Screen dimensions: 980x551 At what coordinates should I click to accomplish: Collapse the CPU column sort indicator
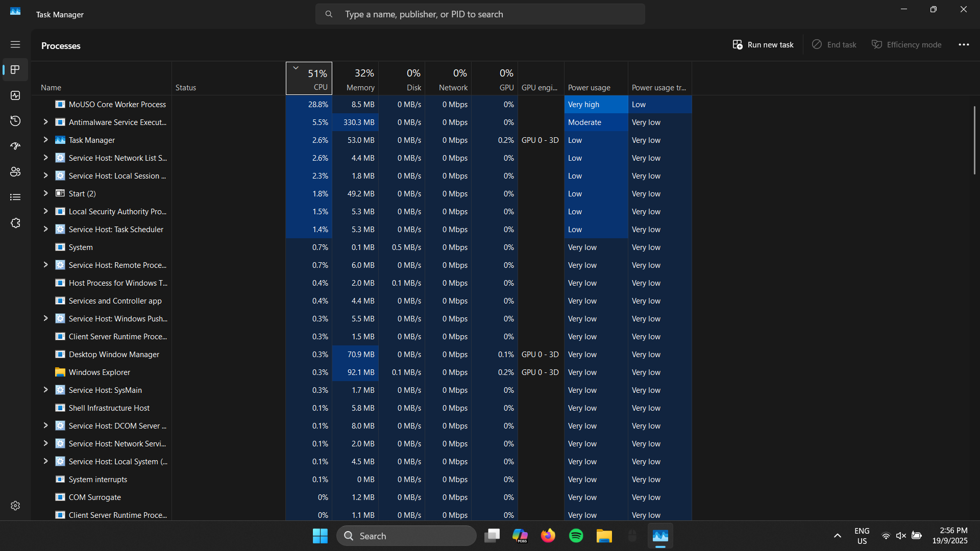(296, 67)
